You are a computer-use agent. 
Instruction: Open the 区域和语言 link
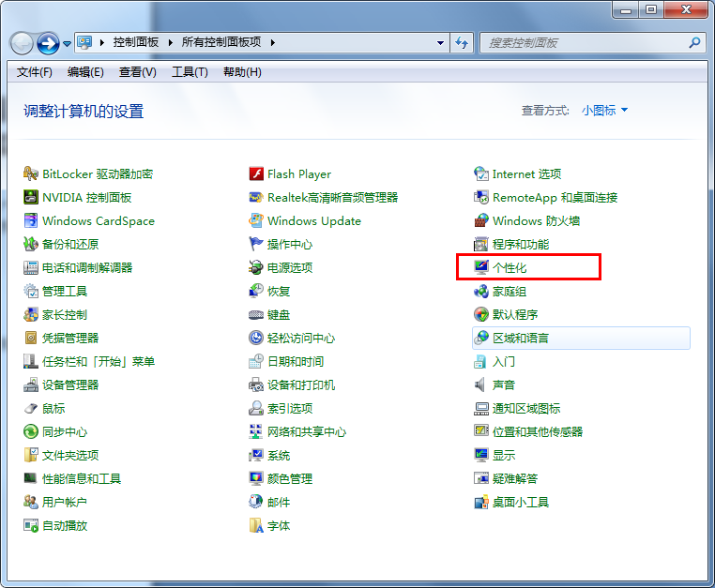(x=520, y=338)
